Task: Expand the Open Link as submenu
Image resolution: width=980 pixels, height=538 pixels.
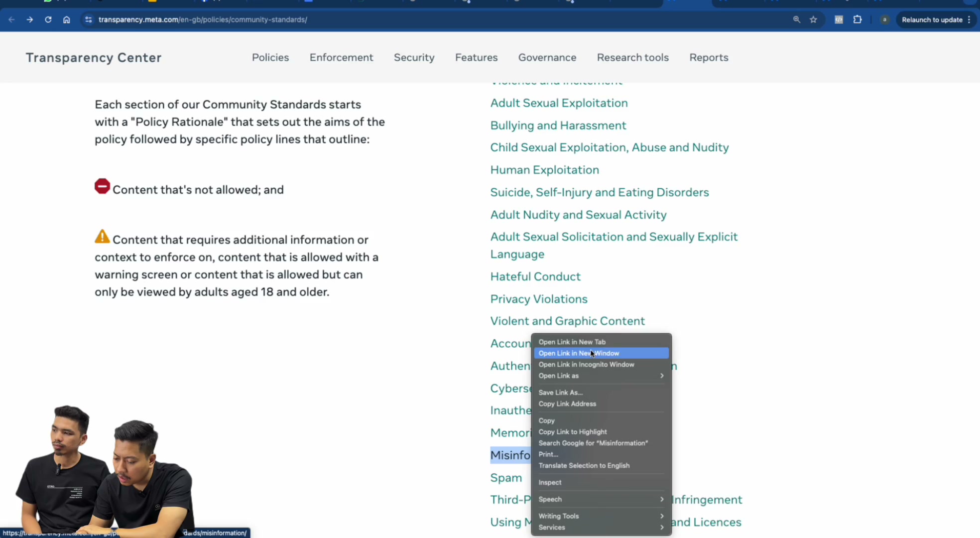Action: tap(602, 376)
